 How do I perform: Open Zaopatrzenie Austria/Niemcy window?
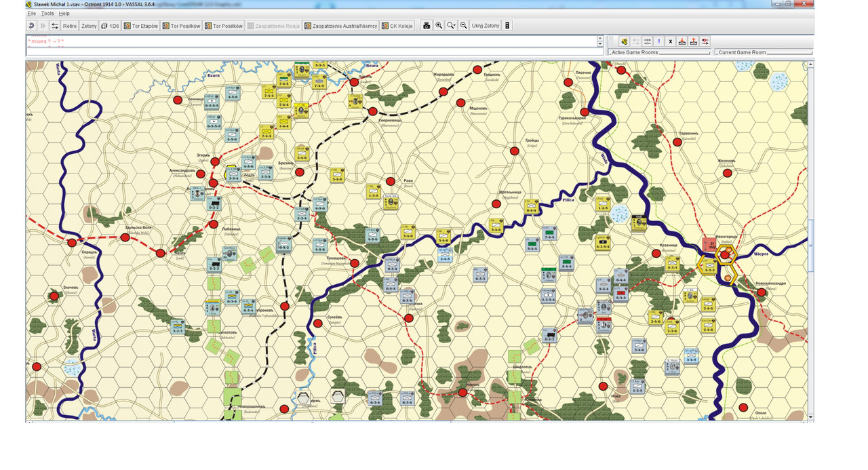coord(340,26)
